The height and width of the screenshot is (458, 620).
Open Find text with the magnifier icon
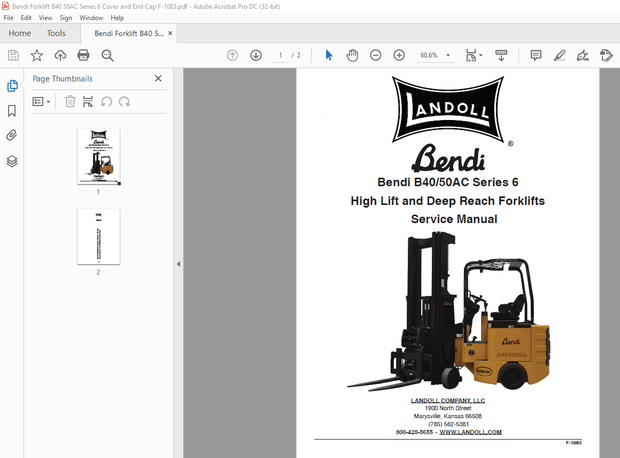point(107,55)
